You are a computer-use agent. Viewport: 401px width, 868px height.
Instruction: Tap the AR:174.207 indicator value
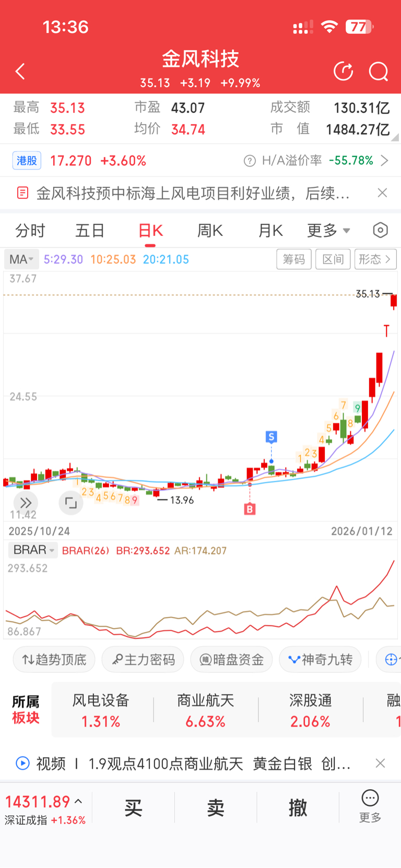click(200, 551)
